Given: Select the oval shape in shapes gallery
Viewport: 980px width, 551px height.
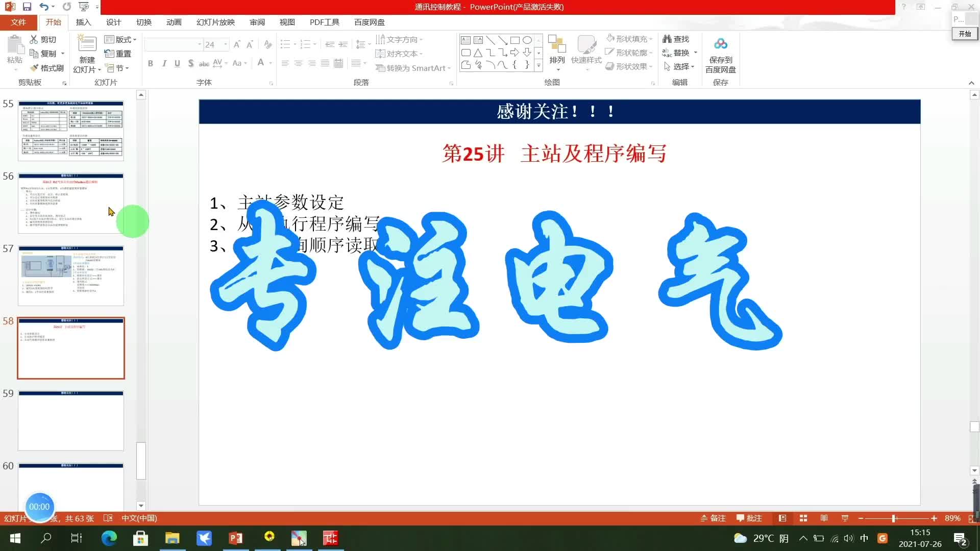Looking at the screenshot, I should 527,40.
